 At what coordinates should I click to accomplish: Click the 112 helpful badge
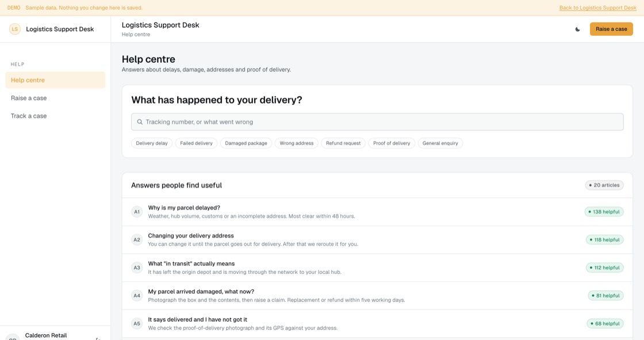(604, 268)
